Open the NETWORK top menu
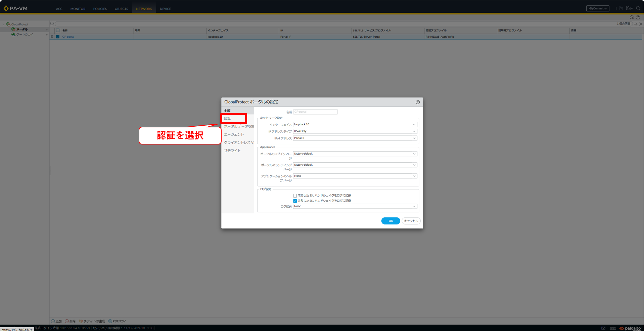This screenshot has width=644, height=331. 144,9
